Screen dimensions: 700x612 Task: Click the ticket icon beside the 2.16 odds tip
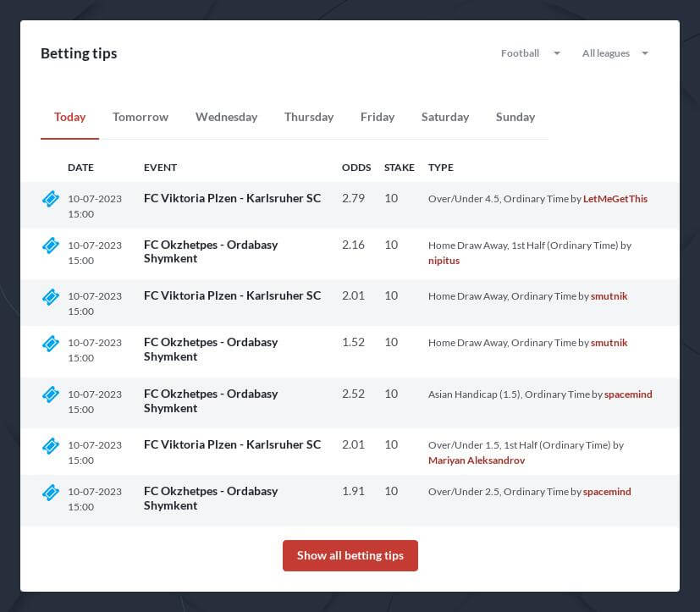[51, 245]
